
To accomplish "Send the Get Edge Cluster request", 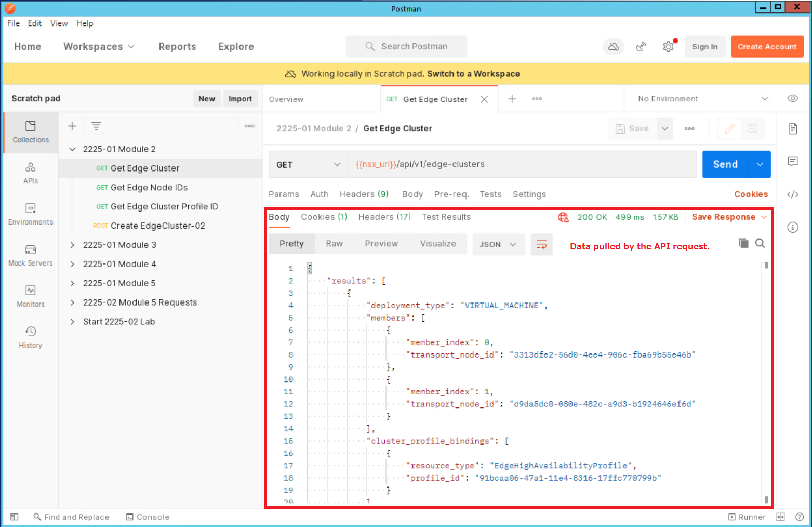I will 725,164.
